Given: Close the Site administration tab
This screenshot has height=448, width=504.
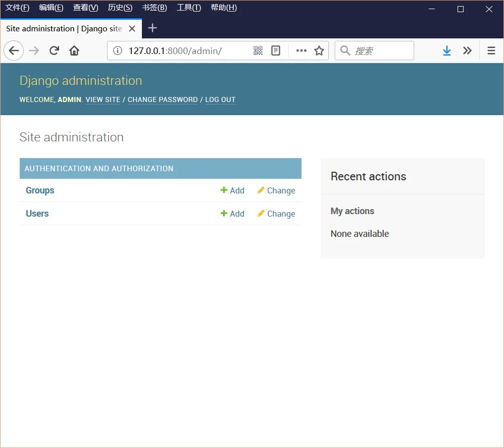Looking at the screenshot, I should coord(132,29).
